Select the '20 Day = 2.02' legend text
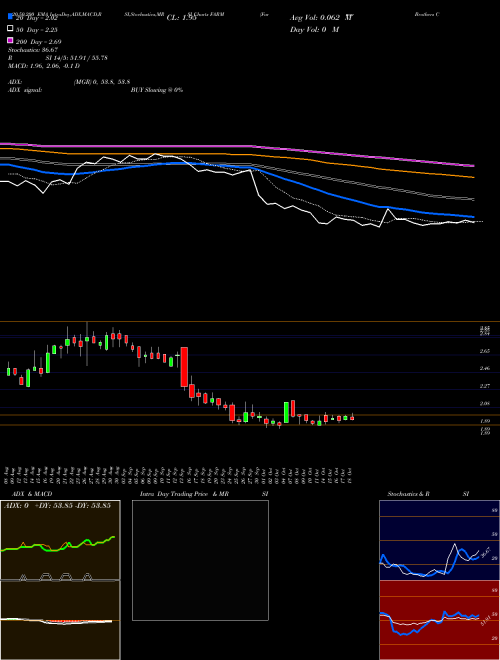The image size is (500, 660). [x=36, y=18]
